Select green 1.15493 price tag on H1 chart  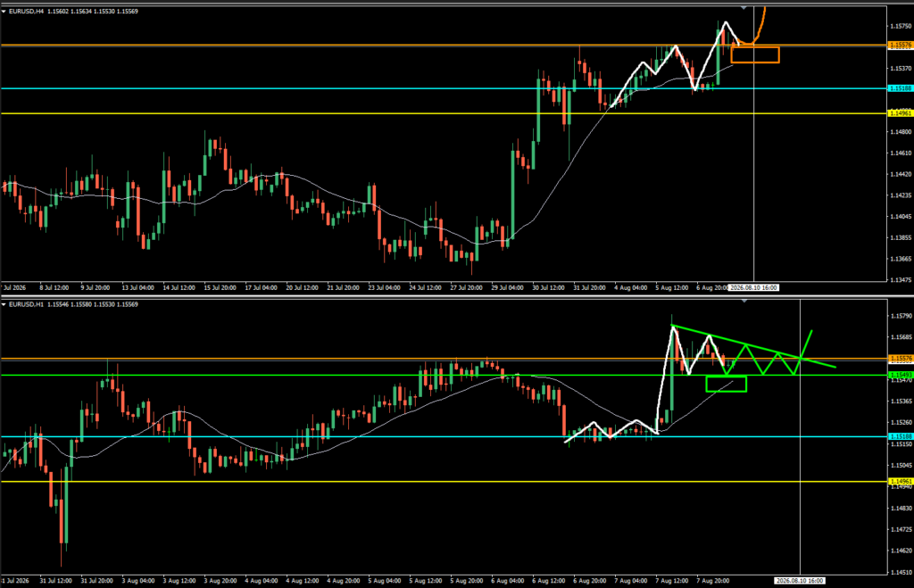tap(900, 375)
